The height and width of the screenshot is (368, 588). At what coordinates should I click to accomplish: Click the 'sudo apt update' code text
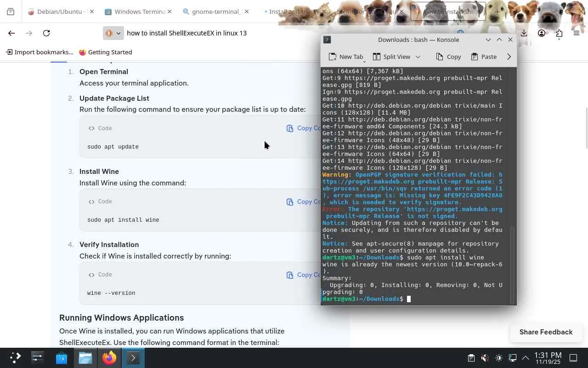click(113, 147)
